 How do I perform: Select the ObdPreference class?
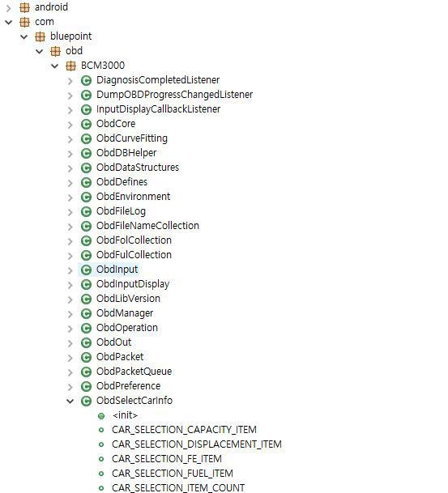pyautogui.click(x=128, y=386)
